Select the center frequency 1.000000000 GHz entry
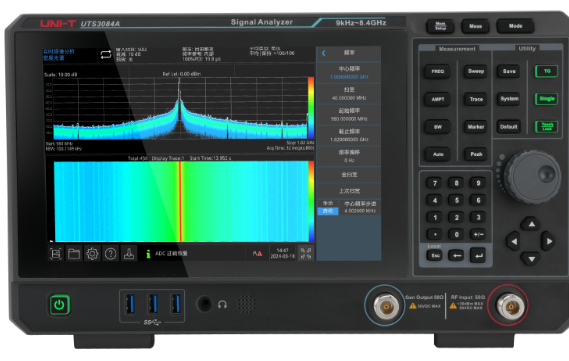The image size is (569, 361). [x=349, y=73]
